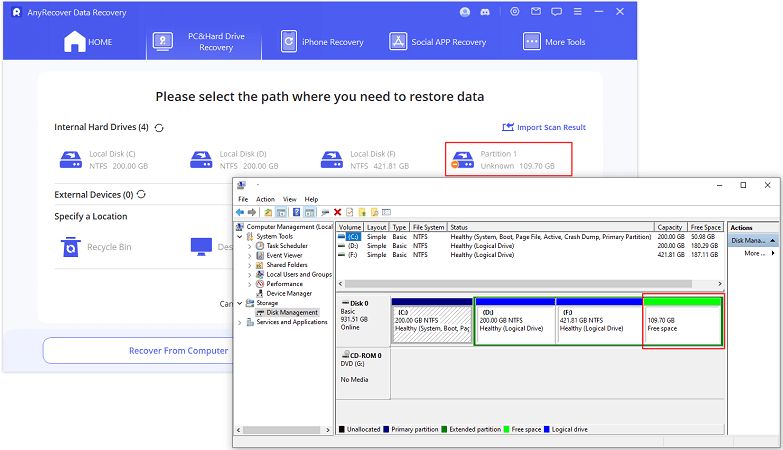The image size is (783, 450).
Task: Sort by the Volume column header
Action: coord(350,227)
